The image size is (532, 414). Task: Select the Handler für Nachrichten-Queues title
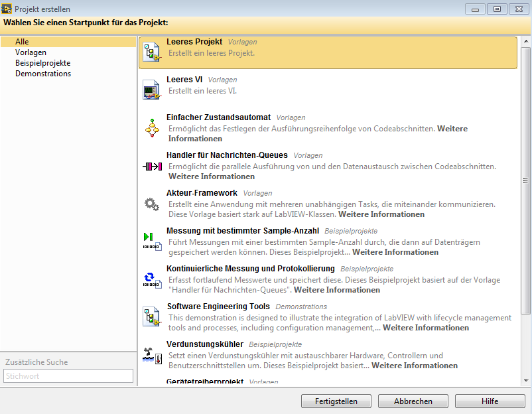[227, 155]
